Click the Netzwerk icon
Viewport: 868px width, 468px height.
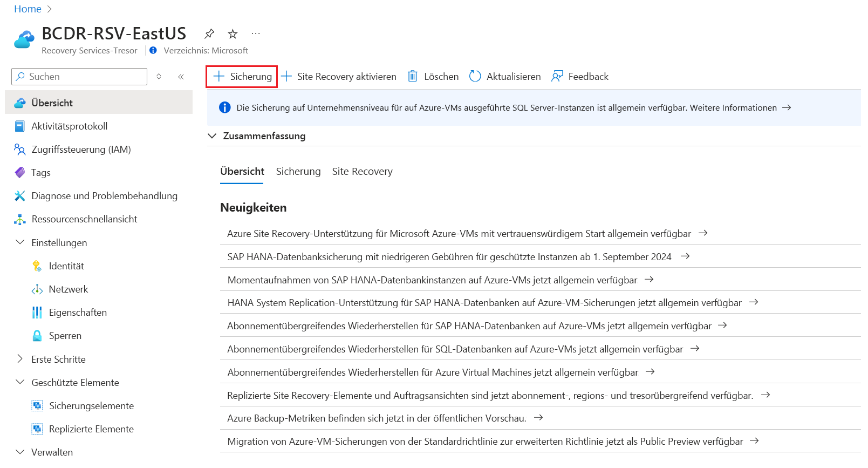click(x=37, y=289)
